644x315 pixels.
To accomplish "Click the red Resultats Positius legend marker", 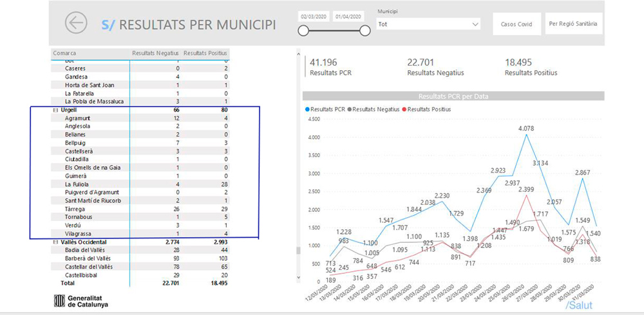I will [x=404, y=110].
